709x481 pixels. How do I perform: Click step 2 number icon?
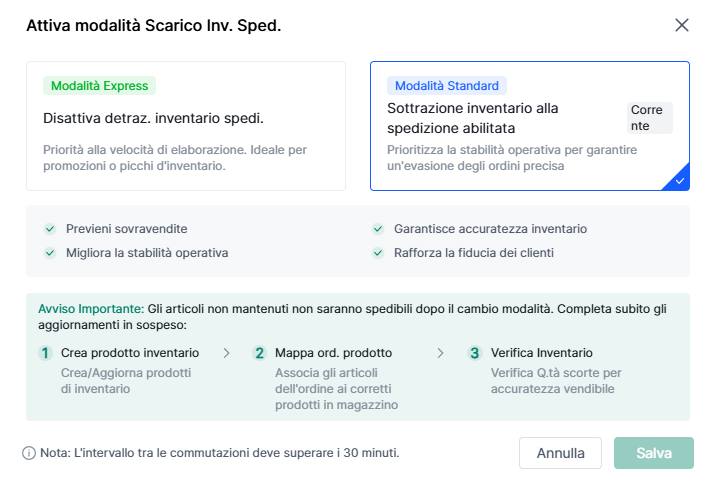pos(259,353)
